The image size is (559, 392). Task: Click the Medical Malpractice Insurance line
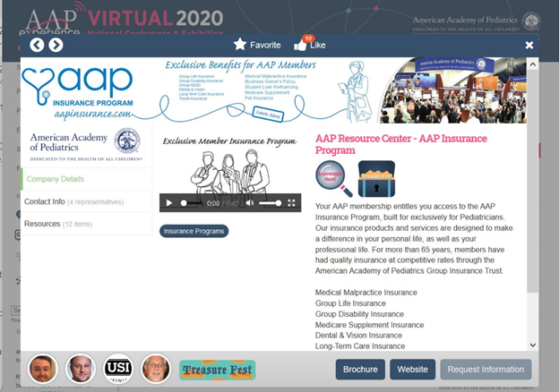click(x=366, y=293)
